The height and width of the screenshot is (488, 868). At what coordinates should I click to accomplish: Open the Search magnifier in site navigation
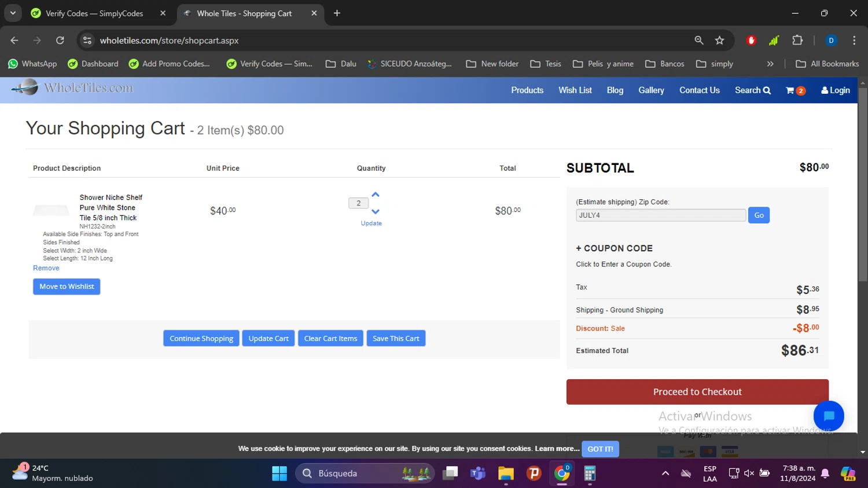point(752,90)
